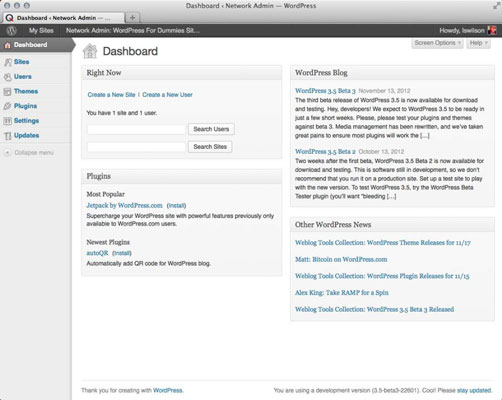This screenshot has width=502, height=400.
Task: Click the Dashboard house icon in sidebar
Action: click(7, 45)
